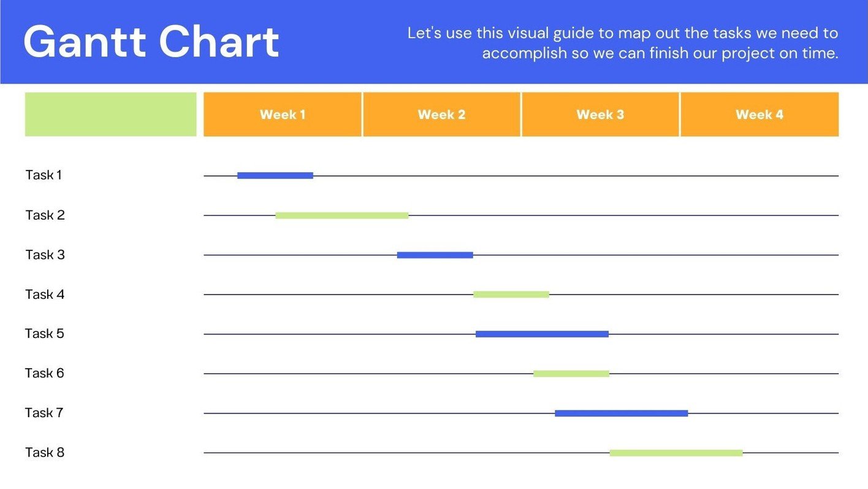The image size is (868, 489).
Task: Click the Task 5 row label
Action: 45,334
